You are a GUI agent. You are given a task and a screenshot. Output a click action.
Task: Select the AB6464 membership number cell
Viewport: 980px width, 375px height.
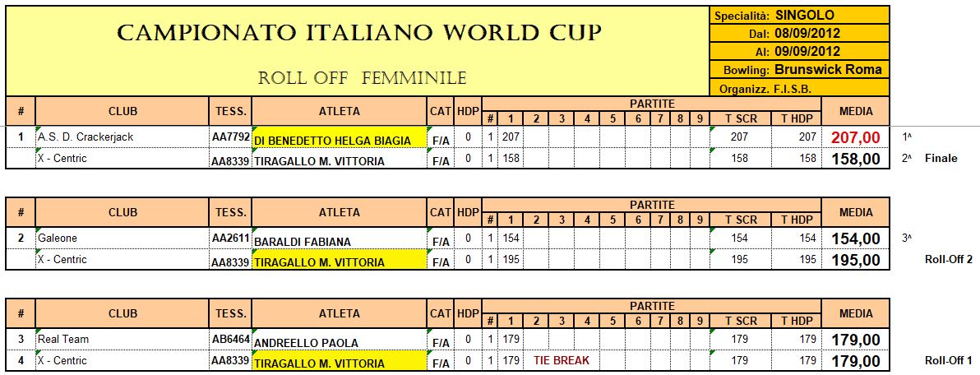pos(231,340)
